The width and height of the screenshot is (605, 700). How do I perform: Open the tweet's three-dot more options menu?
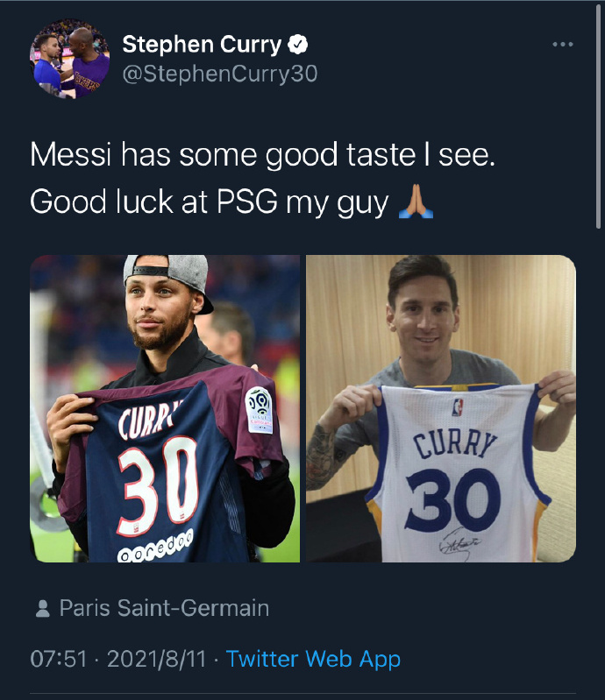point(562,45)
